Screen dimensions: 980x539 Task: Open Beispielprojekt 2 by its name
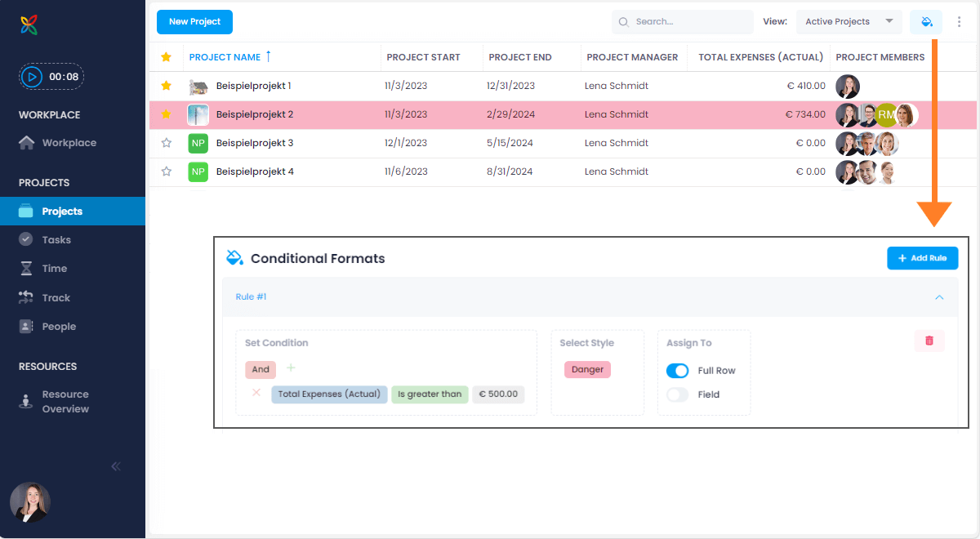pos(255,114)
